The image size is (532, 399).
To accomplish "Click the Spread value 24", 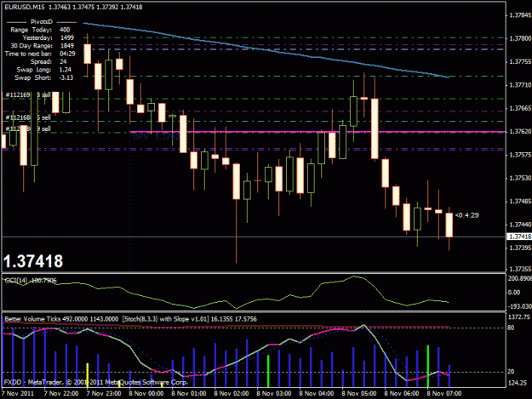I will click(x=63, y=62).
